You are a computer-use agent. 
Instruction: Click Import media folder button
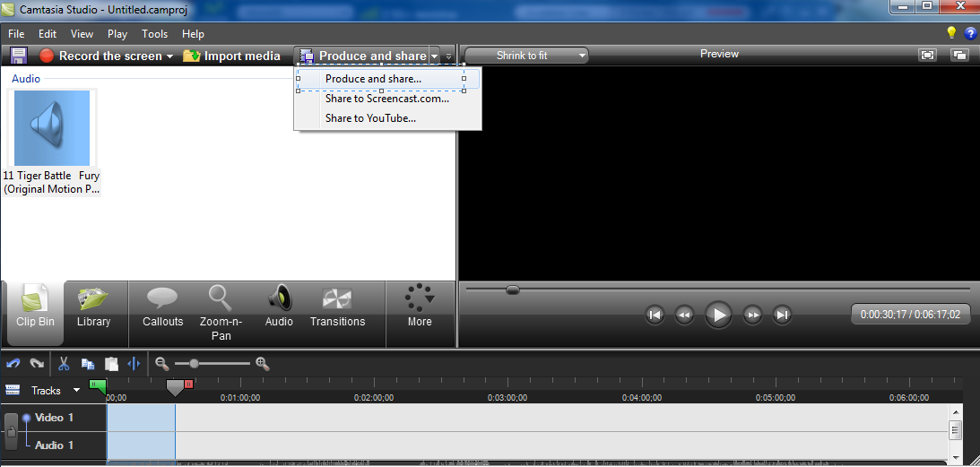point(231,56)
